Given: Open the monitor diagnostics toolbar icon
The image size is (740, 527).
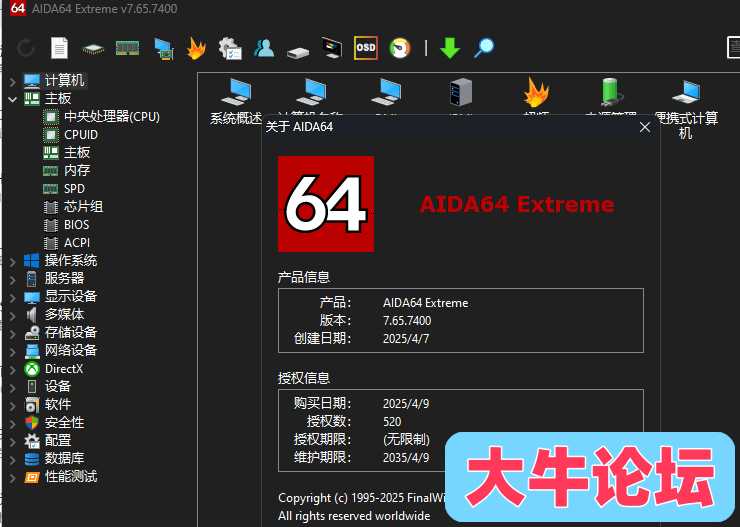Looking at the screenshot, I should tap(332, 48).
